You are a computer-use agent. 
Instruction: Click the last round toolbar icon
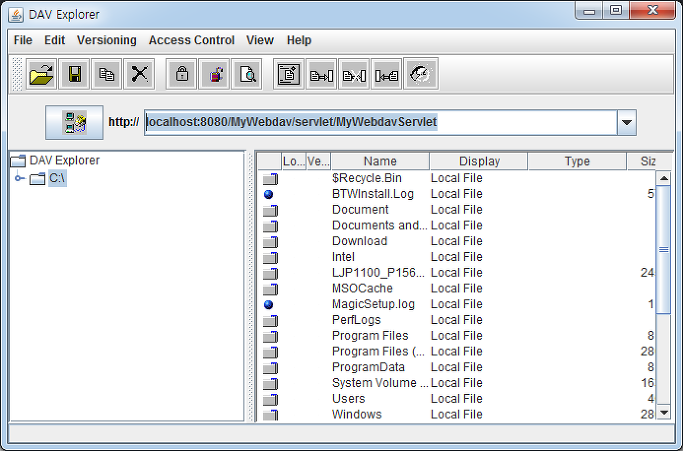(x=421, y=75)
